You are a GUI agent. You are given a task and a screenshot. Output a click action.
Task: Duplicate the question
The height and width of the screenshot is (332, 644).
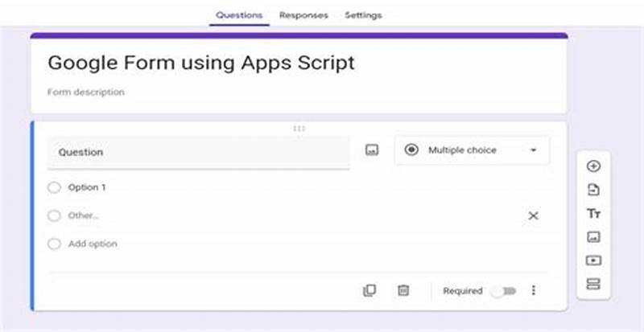pos(369,290)
